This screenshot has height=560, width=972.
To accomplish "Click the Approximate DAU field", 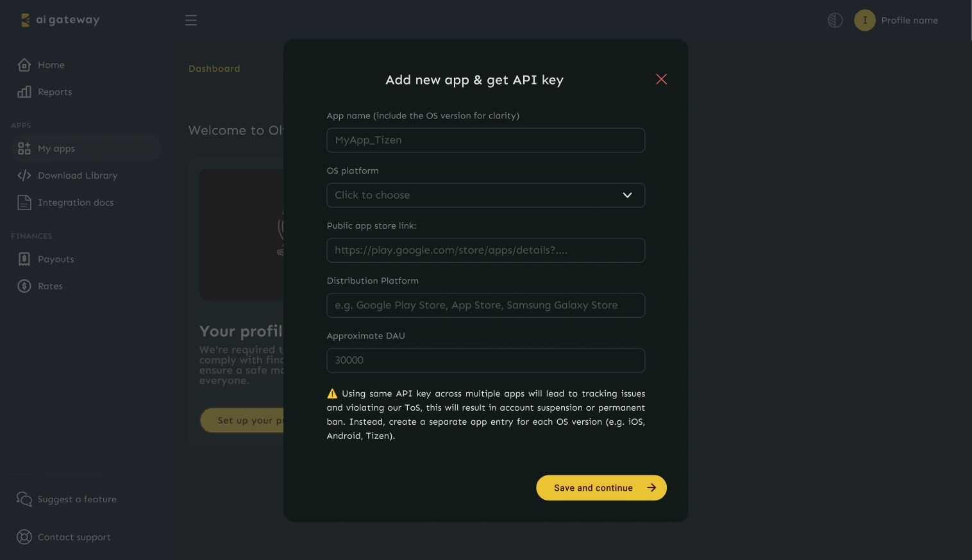I will (x=485, y=360).
